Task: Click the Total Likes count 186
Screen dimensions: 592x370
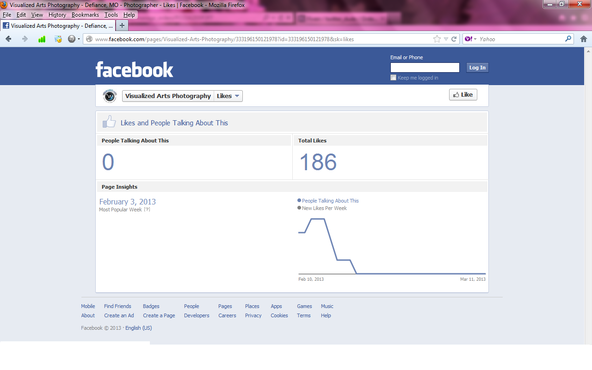Action: pyautogui.click(x=318, y=162)
